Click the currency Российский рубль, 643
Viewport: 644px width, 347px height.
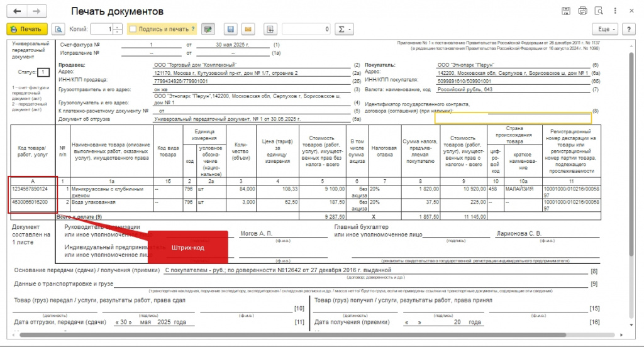pyautogui.click(x=465, y=89)
